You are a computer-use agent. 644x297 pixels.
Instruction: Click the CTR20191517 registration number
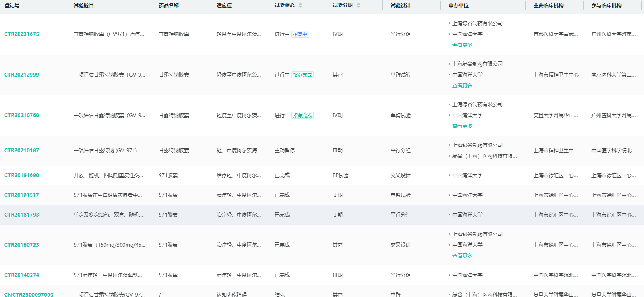[22, 195]
